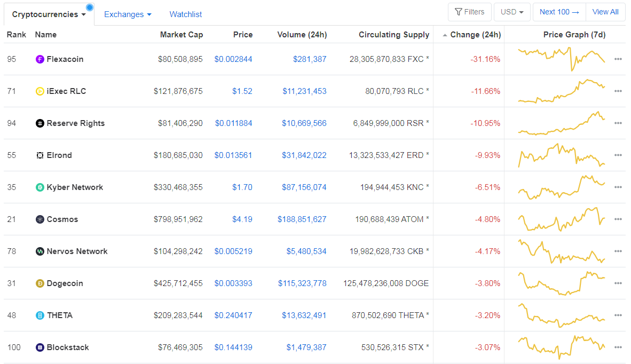The height and width of the screenshot is (364, 631).
Task: Open more options menu for Blockstack row
Action: 618,347
